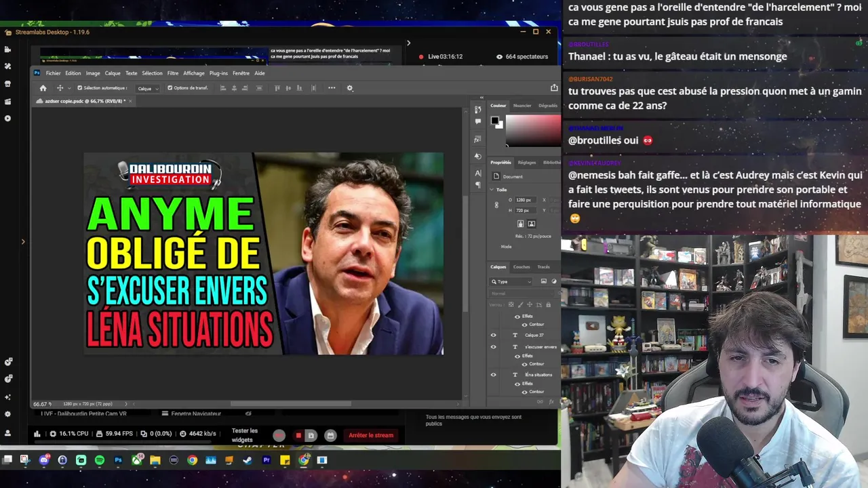Screen dimensions: 868x488
Task: Collapse the Streamlabs chat panel arrow
Action: [x=408, y=43]
